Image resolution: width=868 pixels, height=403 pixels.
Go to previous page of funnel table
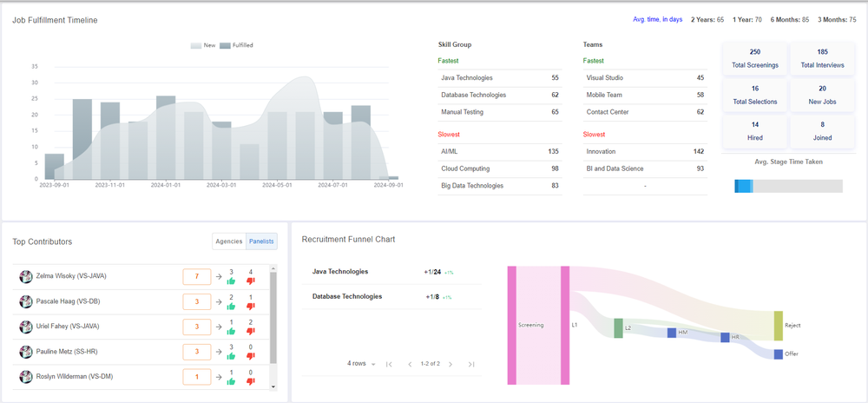(x=410, y=364)
